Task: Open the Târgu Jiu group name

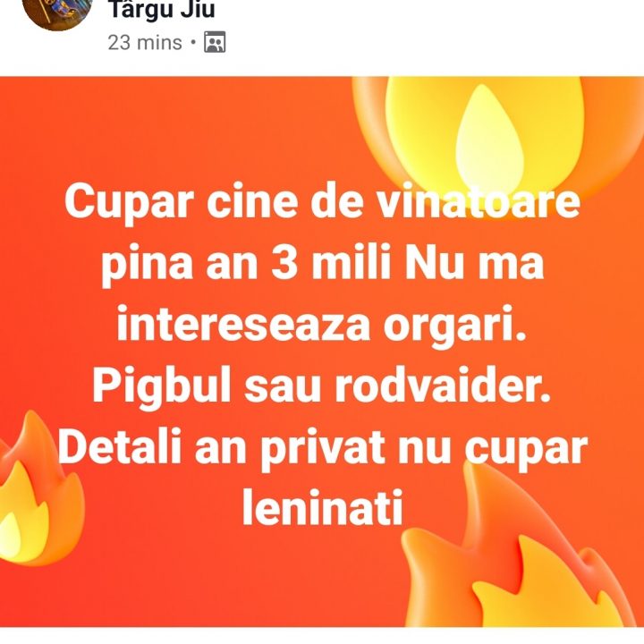Action: click(x=161, y=9)
